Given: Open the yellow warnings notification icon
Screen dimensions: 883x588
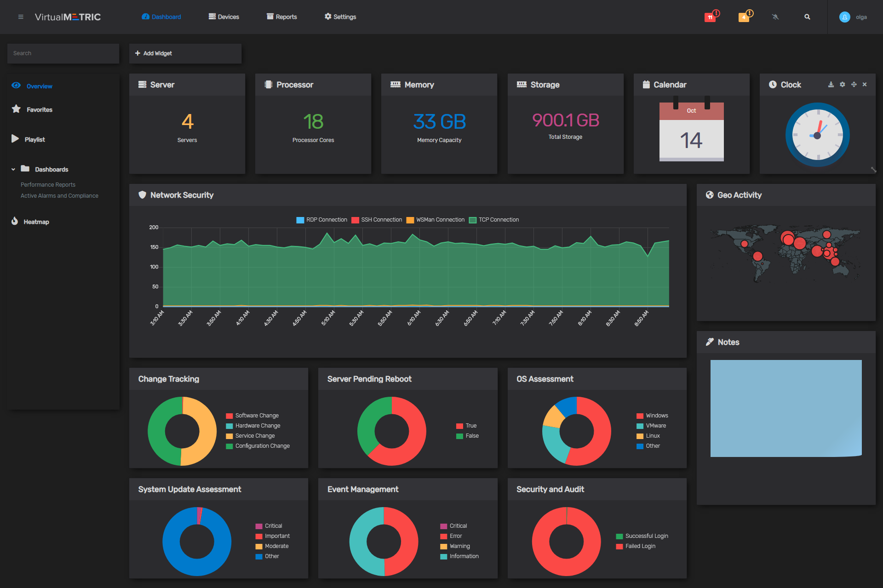Looking at the screenshot, I should [744, 17].
